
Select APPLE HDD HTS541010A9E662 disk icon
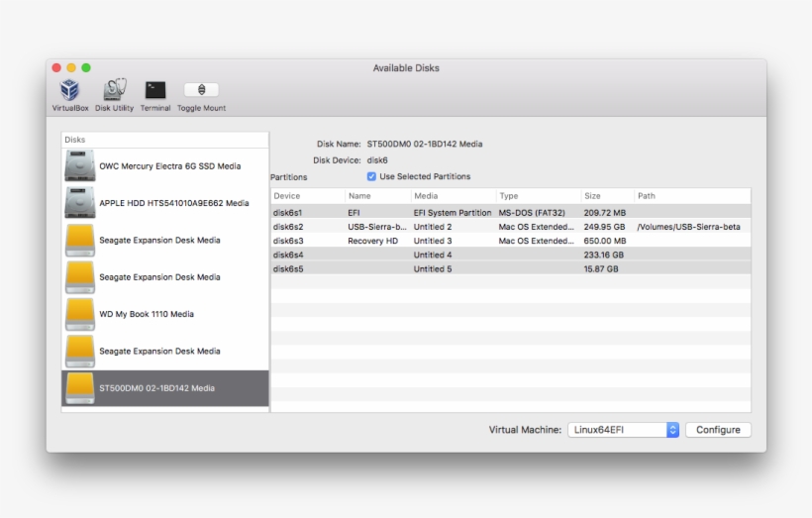80,202
